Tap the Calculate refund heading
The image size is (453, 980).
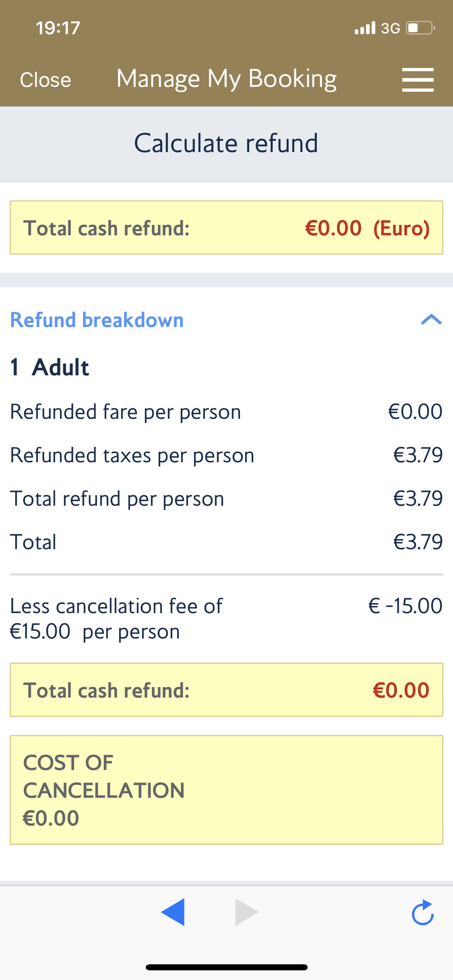click(226, 144)
